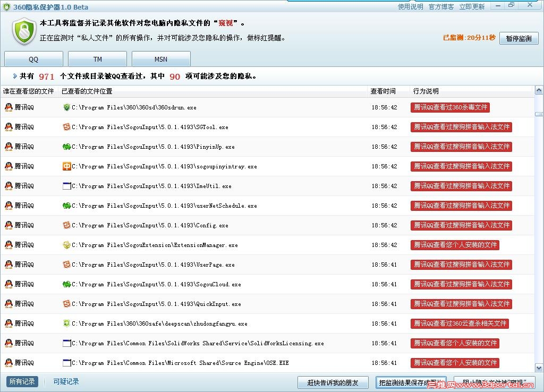The image size is (544, 392).
Task: Click the SogouCloud.exe file icon
Action: pyautogui.click(x=66, y=284)
